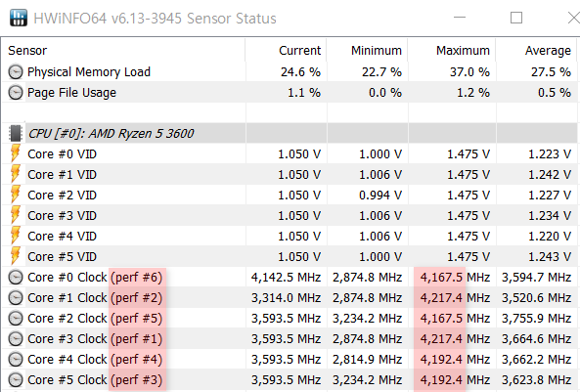Click the HWiNFO64 app icon in title bar

pos(19,19)
